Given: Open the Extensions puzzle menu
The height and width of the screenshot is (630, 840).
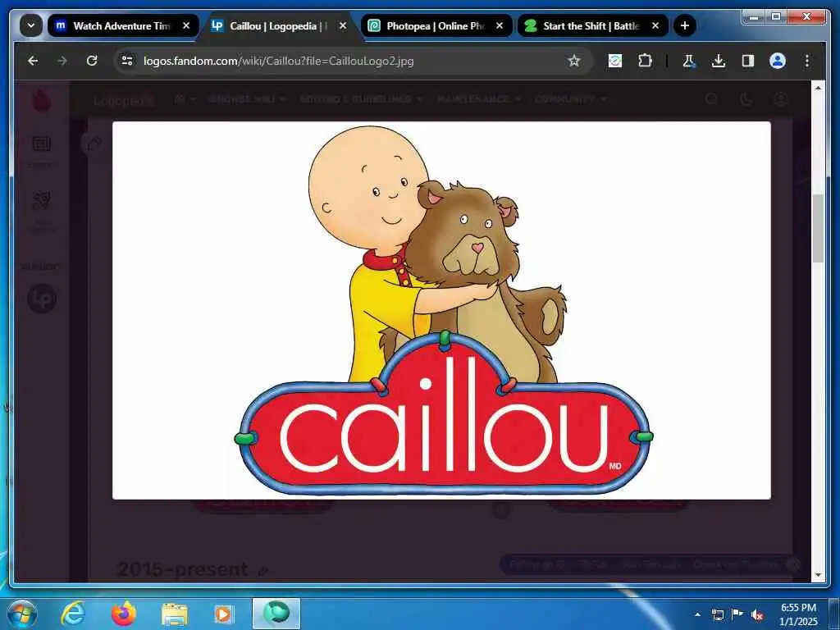Looking at the screenshot, I should click(x=645, y=61).
